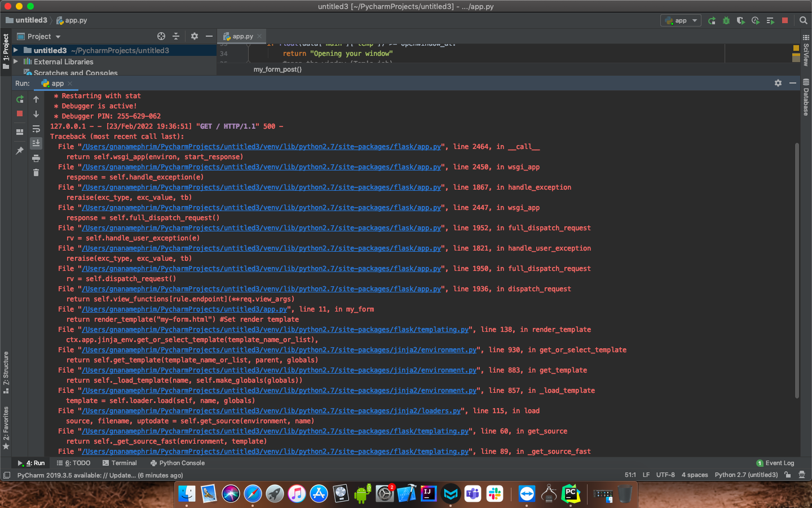Click the green Debug bug icon
Screen dimensions: 812x508
pyautogui.click(x=726, y=20)
